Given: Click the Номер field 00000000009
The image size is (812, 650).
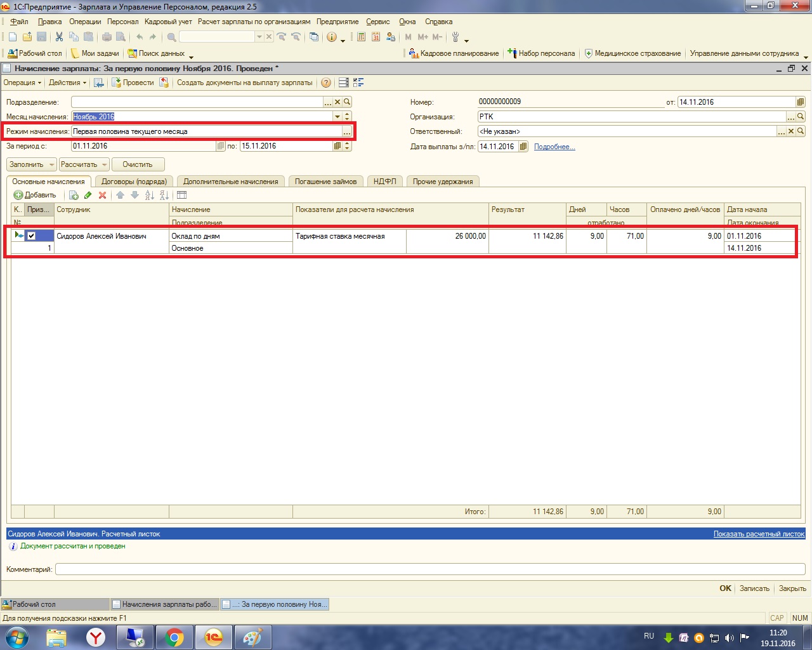Looking at the screenshot, I should point(570,102).
